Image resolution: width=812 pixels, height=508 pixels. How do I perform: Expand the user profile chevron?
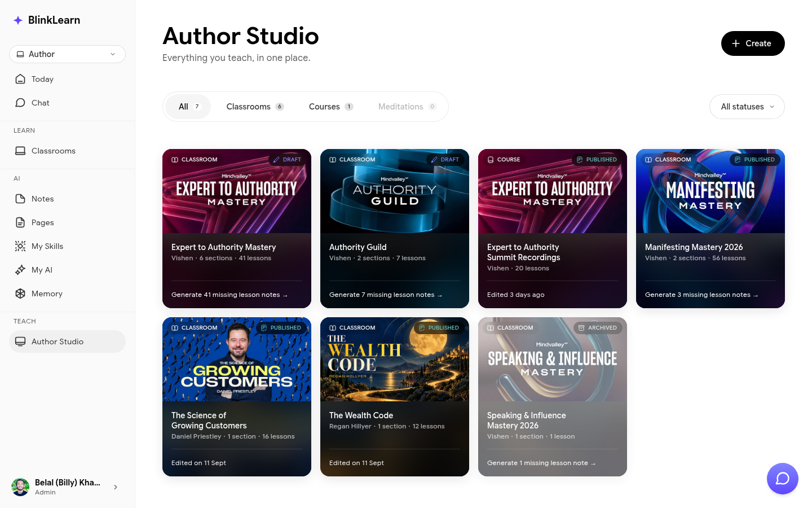(x=116, y=487)
